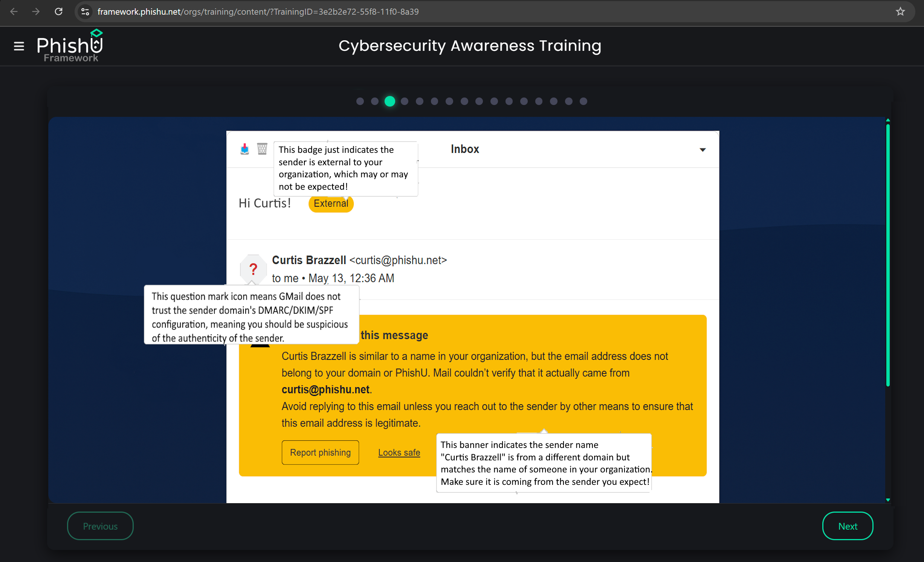This screenshot has height=562, width=924.
Task: Click the Report phishing button
Action: coord(320,452)
